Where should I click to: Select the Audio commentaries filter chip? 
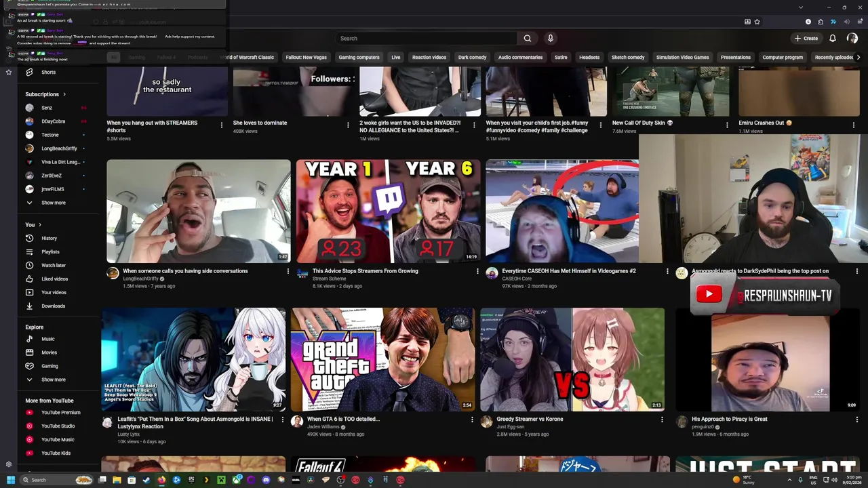[x=520, y=57]
